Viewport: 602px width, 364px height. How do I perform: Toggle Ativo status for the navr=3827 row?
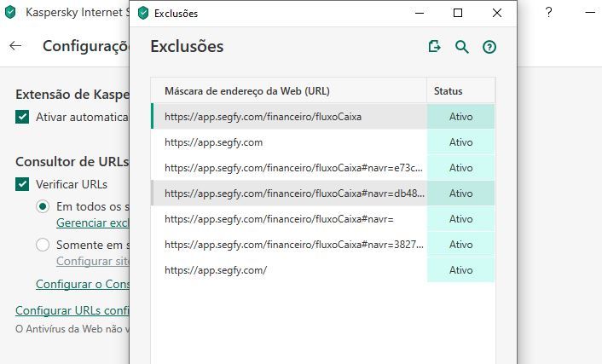pos(460,245)
